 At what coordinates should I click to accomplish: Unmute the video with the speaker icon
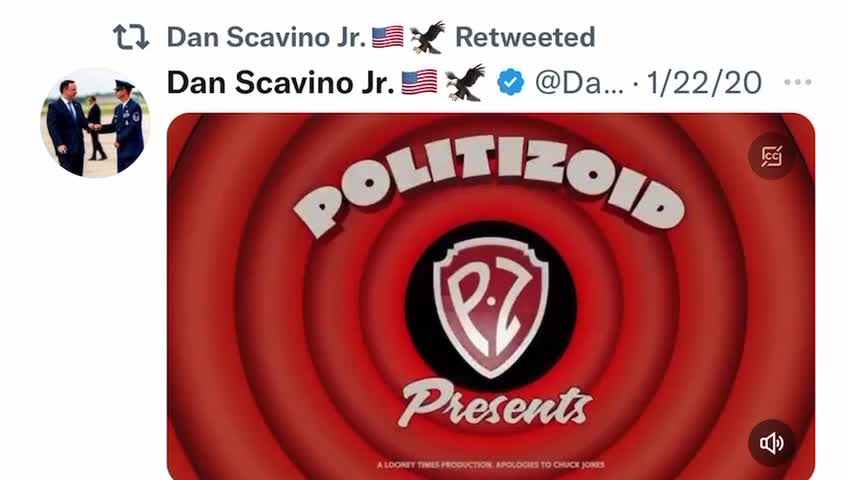click(772, 443)
